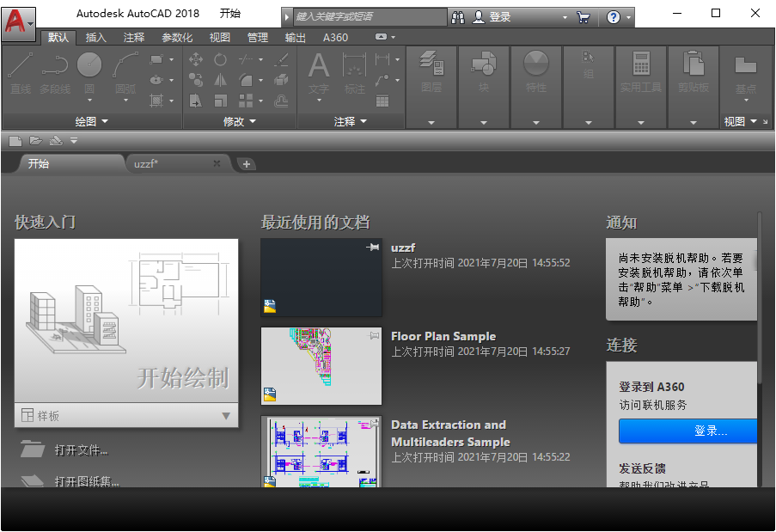Expand the quick access toolbar customize arrow
776x532 pixels.
coord(74,141)
